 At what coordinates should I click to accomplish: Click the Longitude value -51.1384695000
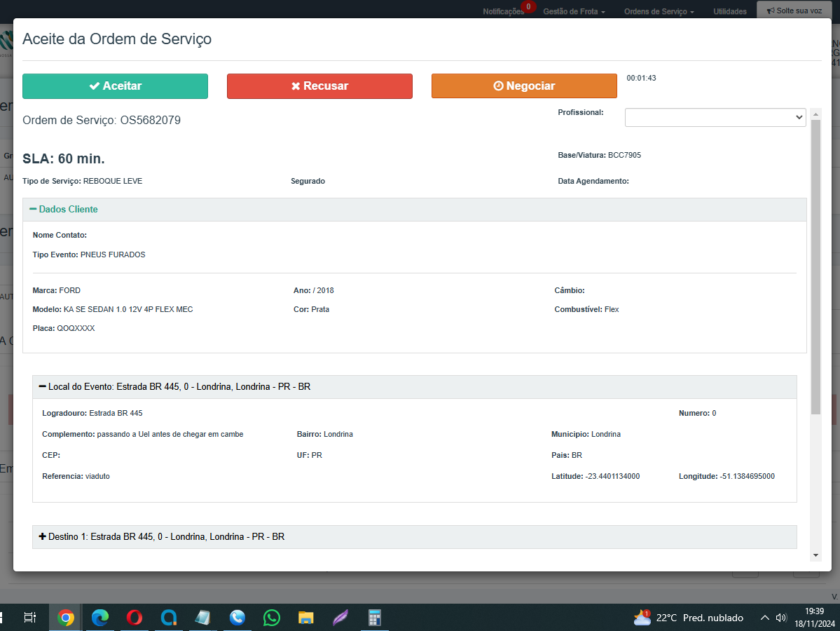point(747,477)
